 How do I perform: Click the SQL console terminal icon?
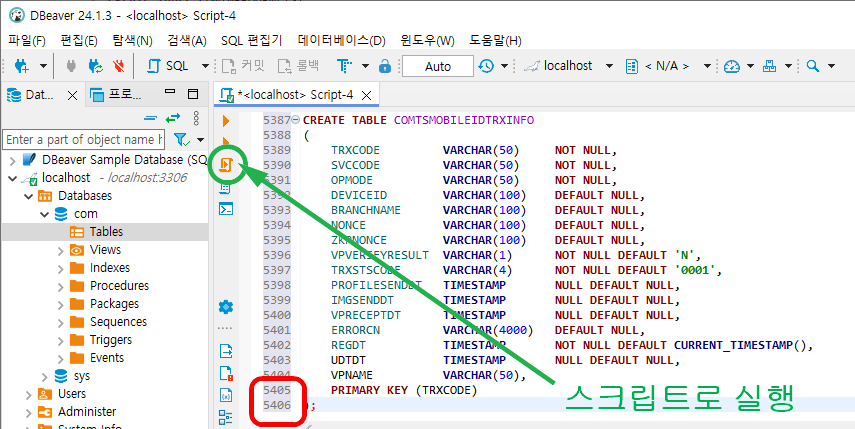[x=226, y=209]
